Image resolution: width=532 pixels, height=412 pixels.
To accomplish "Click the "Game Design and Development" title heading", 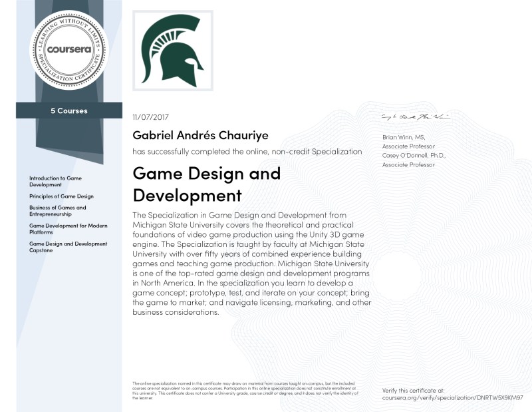I will coord(206,184).
